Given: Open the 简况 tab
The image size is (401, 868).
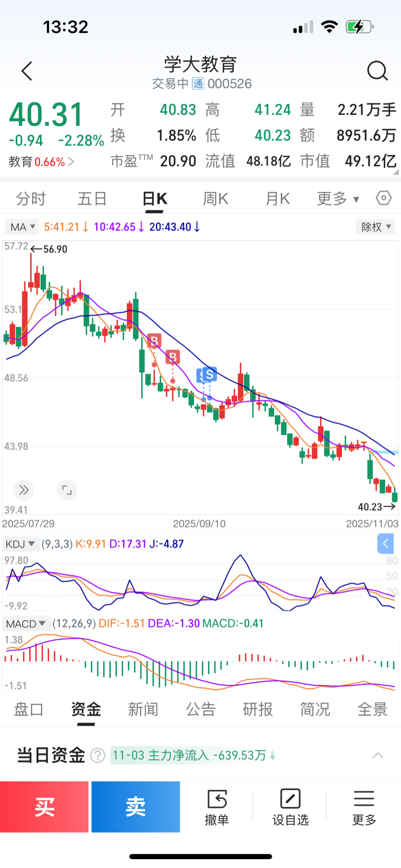Looking at the screenshot, I should point(315,709).
